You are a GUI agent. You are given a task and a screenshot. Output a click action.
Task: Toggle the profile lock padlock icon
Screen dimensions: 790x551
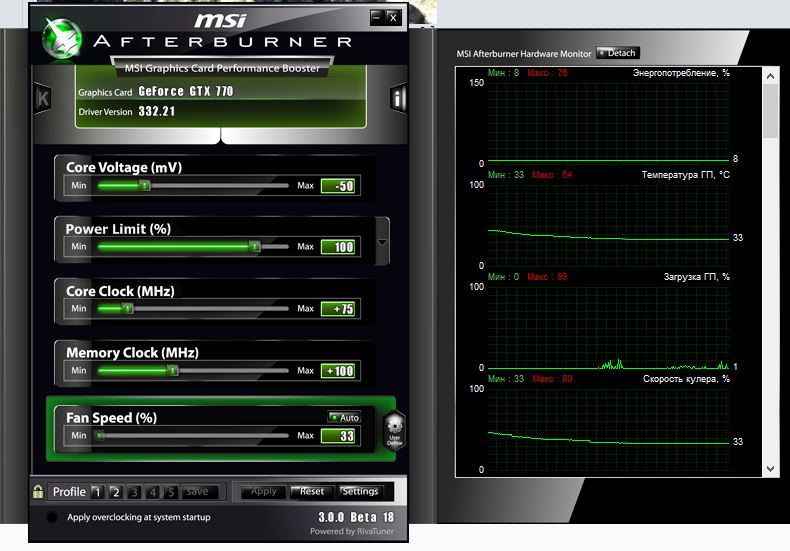pos(38,492)
